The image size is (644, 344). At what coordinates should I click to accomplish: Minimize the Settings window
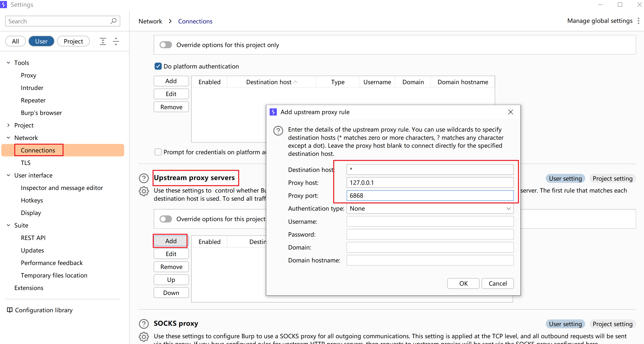(x=600, y=5)
